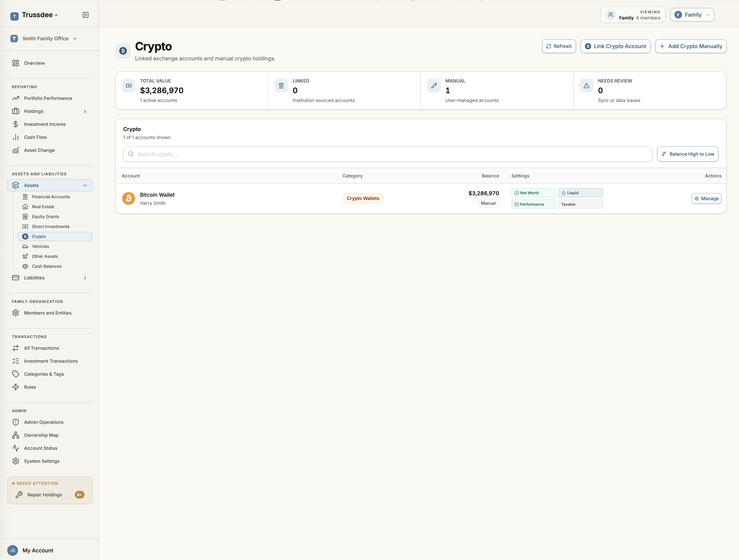Screen dimensions: 739x560
Task: Click Manage for Bitcoin Wallet
Action: coord(707,198)
